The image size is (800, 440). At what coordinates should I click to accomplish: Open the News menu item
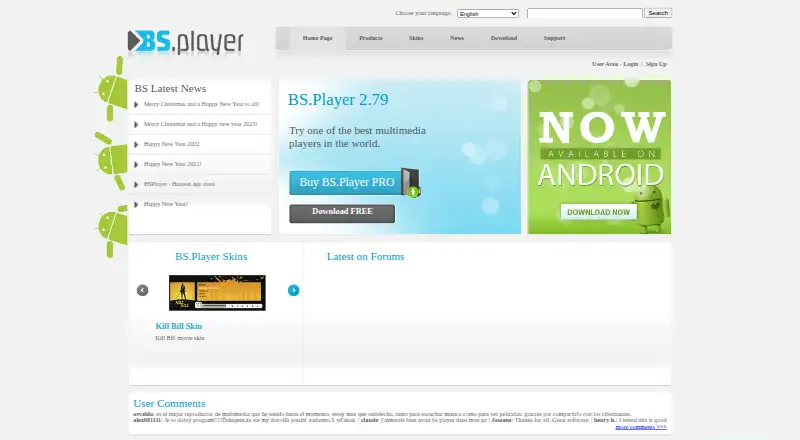pyautogui.click(x=457, y=38)
